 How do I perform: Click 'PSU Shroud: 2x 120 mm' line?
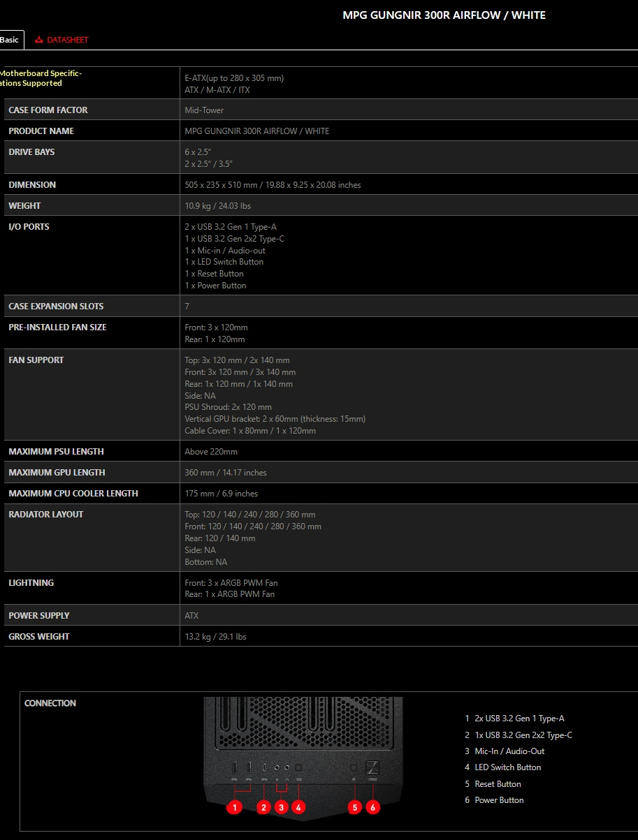pyautogui.click(x=229, y=407)
